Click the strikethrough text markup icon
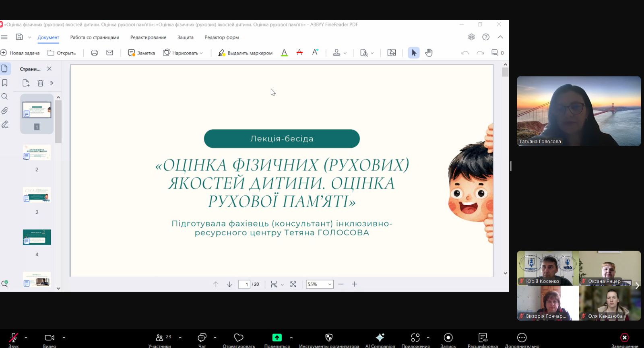The width and height of the screenshot is (644, 348). click(x=299, y=53)
